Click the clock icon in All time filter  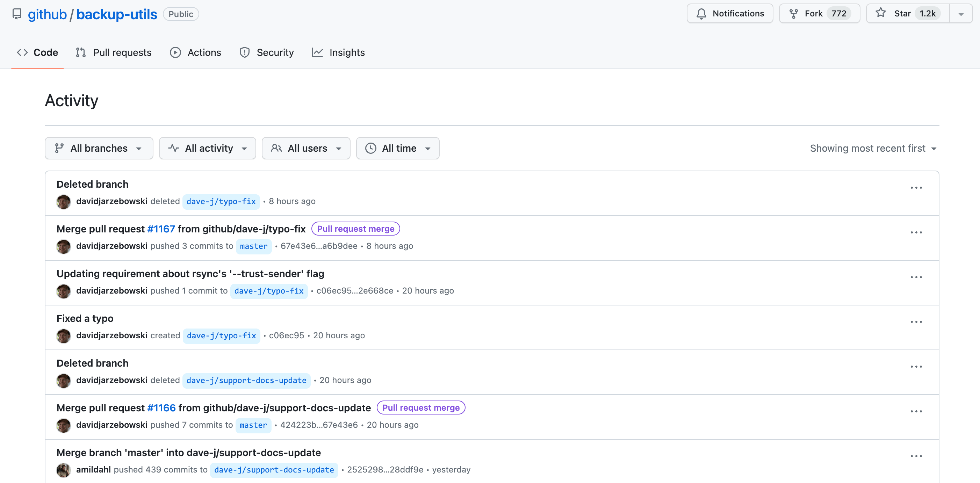(370, 148)
